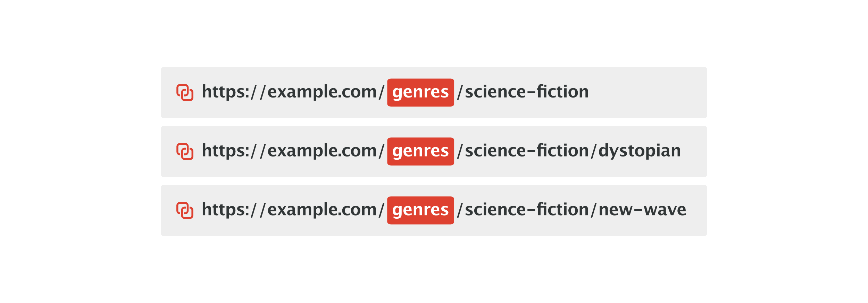Screen dimensions: 868x303
Task: Click the link icon in the dystopian URL row
Action: click(x=185, y=152)
